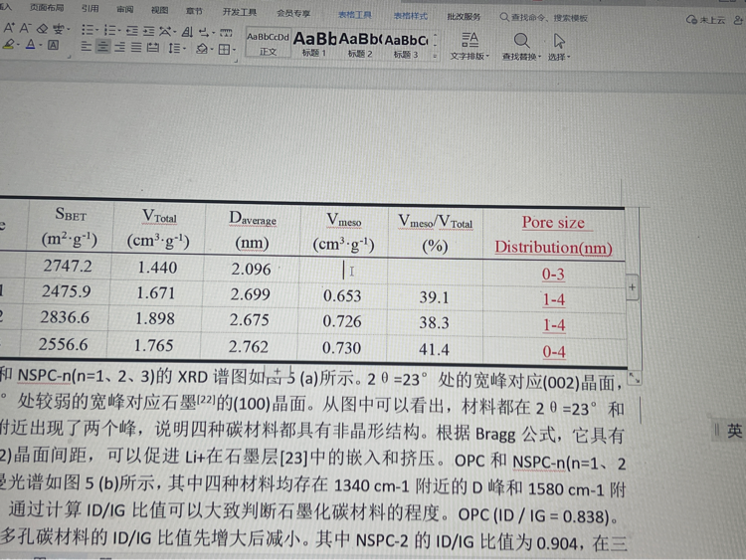746x560 pixels.
Task: Click the plus handle to add table column
Action: point(632,287)
